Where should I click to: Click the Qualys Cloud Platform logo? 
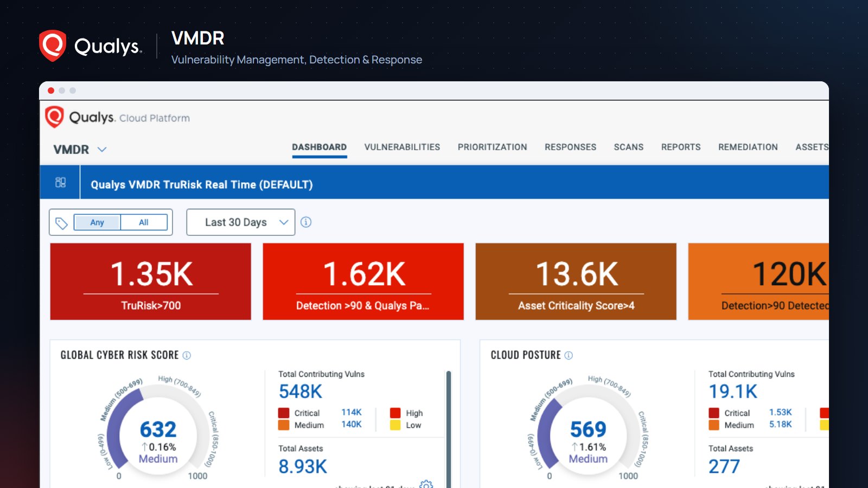[x=117, y=117]
